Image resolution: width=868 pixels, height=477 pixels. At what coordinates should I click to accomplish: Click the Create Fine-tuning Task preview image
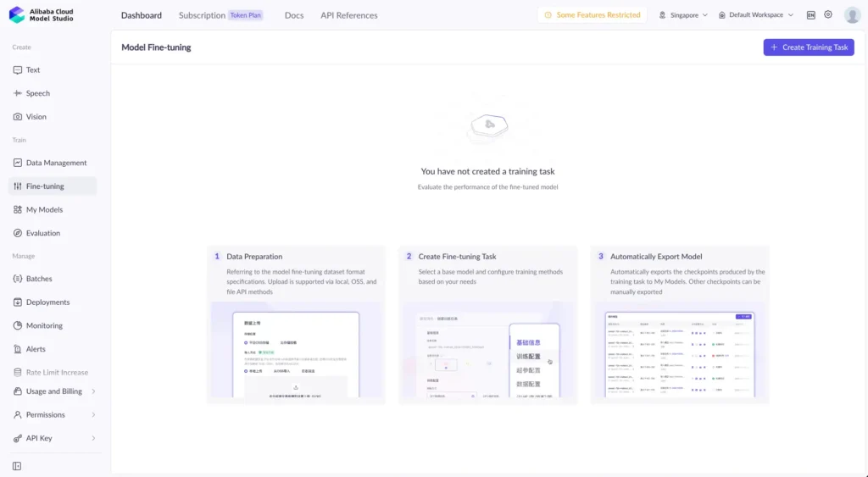coord(487,350)
